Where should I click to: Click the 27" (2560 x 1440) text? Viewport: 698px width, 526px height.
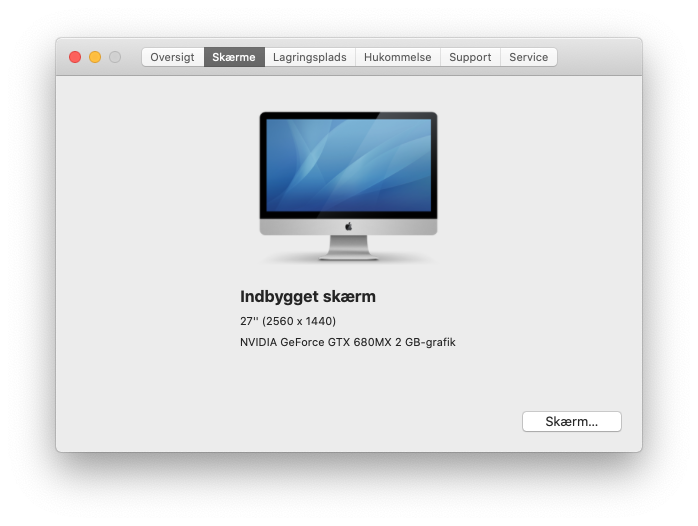(288, 321)
